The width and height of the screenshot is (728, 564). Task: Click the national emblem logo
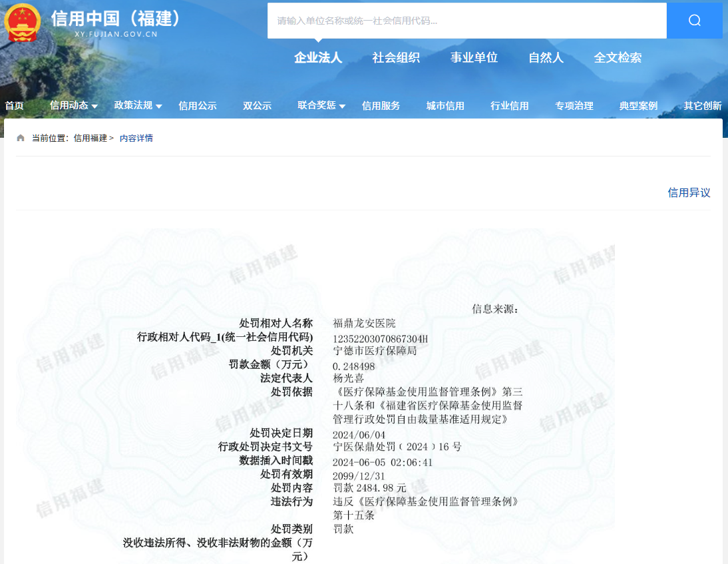pyautogui.click(x=22, y=23)
